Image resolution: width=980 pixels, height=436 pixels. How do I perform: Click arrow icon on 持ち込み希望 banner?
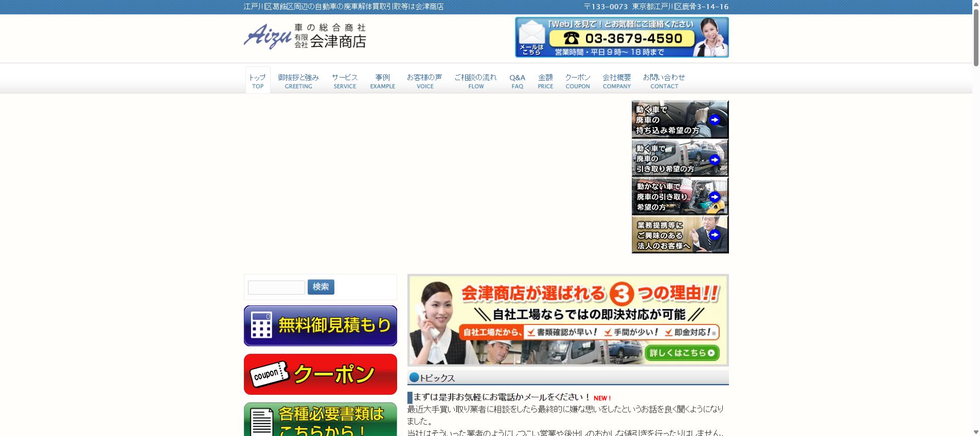715,120
